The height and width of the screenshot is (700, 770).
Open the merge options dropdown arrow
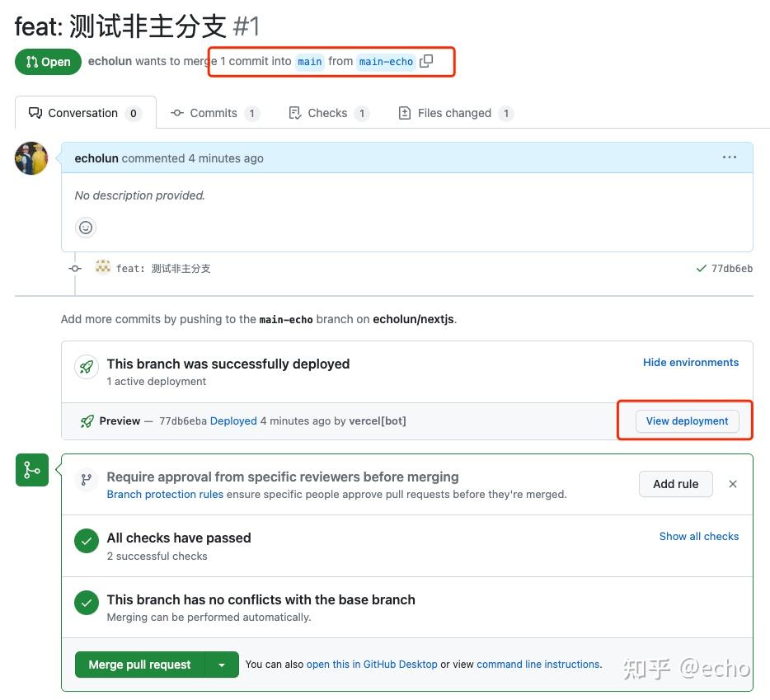pyautogui.click(x=221, y=664)
